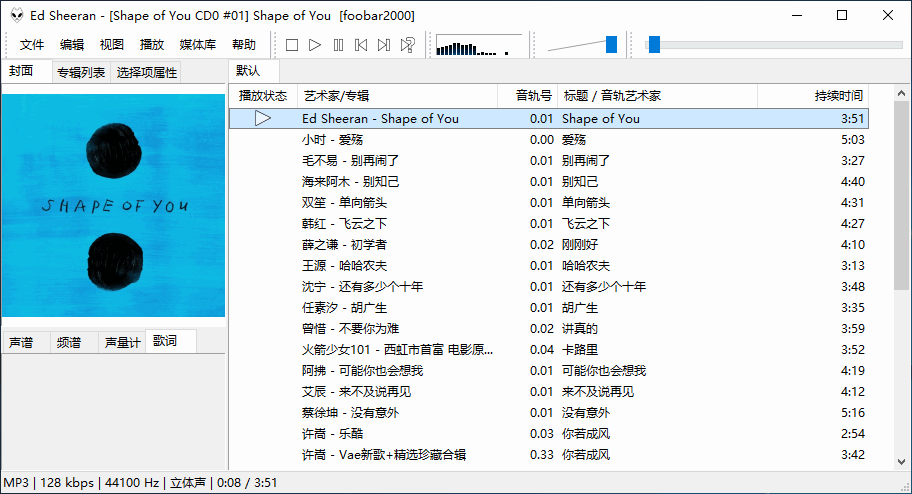Select the 曾惜 - 不要你为难 track
912x494 pixels.
pos(549,329)
